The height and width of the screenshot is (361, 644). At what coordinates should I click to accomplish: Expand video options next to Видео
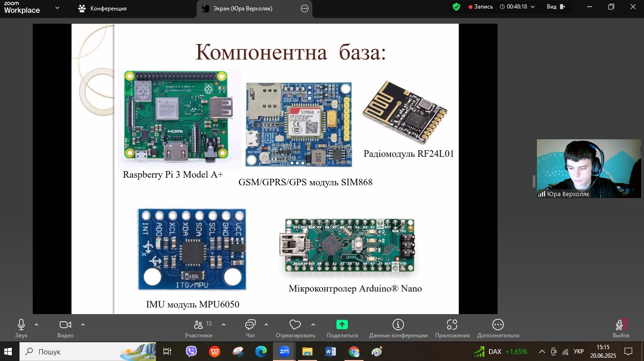coord(83,325)
